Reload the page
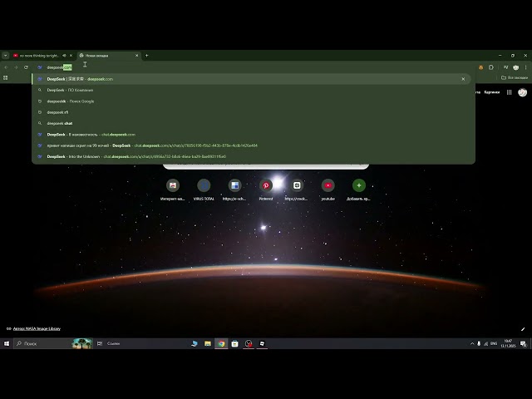The image size is (532, 399). (26, 67)
